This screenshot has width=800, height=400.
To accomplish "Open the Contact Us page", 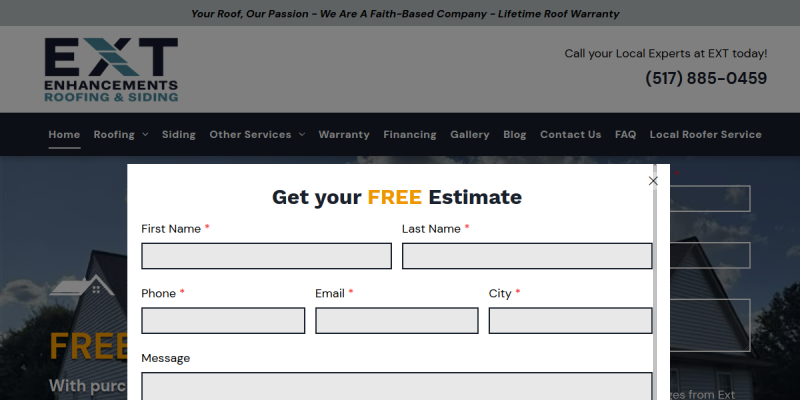I will tap(570, 135).
